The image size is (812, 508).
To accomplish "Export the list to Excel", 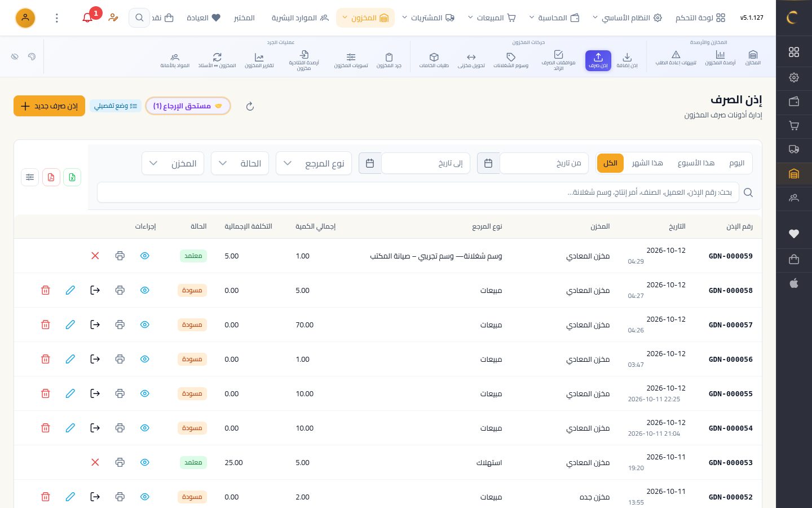I will point(72,177).
